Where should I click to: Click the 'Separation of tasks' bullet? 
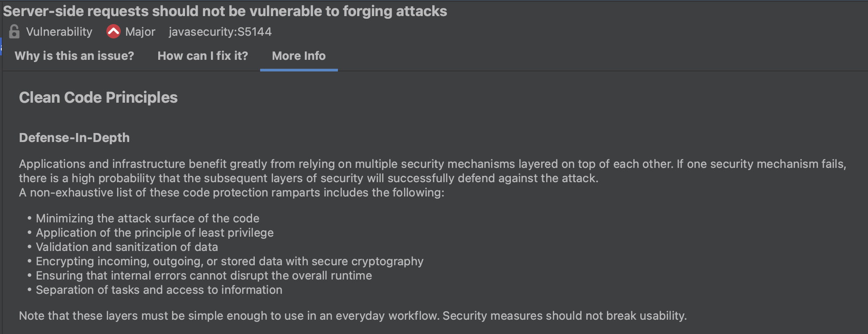[159, 290]
